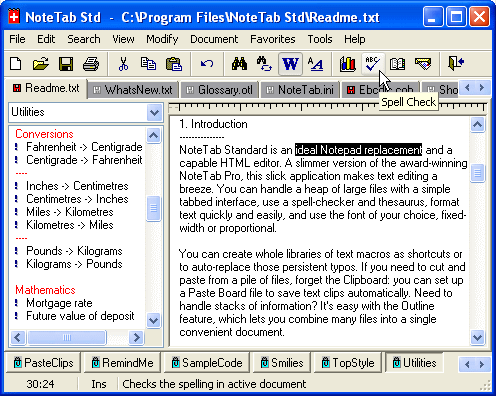The height and width of the screenshot is (396, 496).
Task: Open Find with the binoculars icon
Action: coord(239,64)
